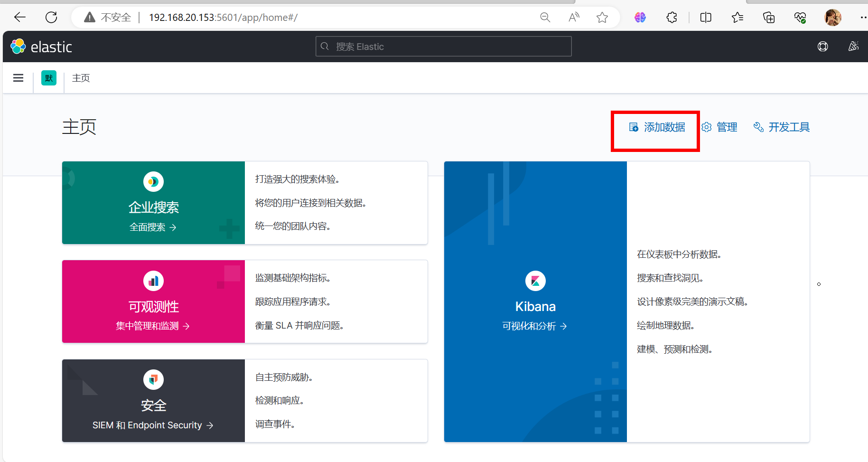Click text 在仪表板中分析数据。
The height and width of the screenshot is (462, 868).
tap(679, 255)
